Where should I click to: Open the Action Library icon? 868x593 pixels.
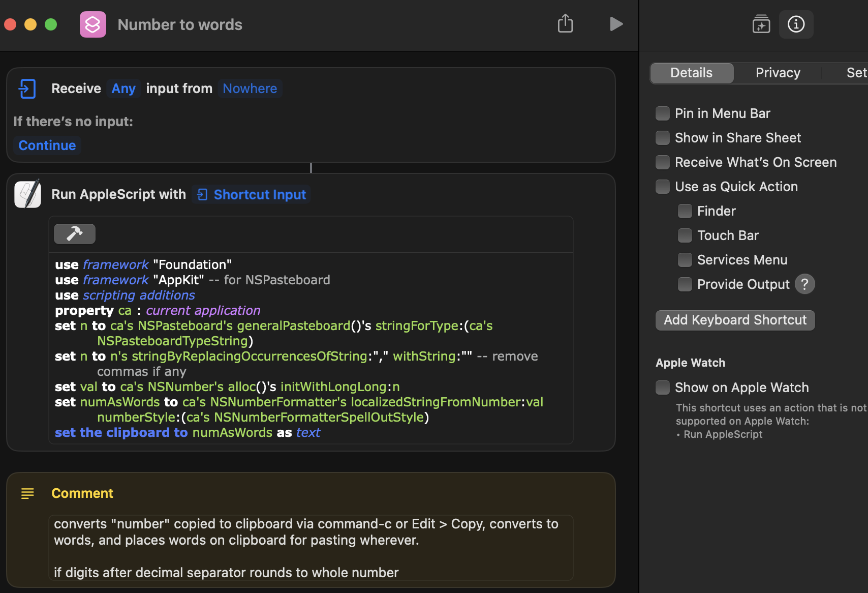(761, 24)
